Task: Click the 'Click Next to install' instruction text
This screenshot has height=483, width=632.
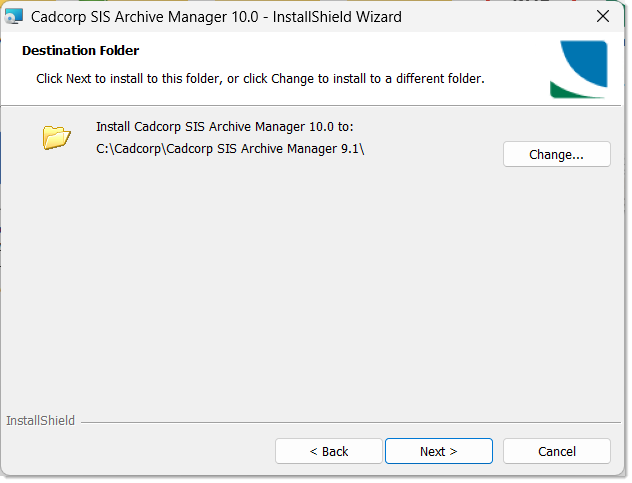Action: 260,78
